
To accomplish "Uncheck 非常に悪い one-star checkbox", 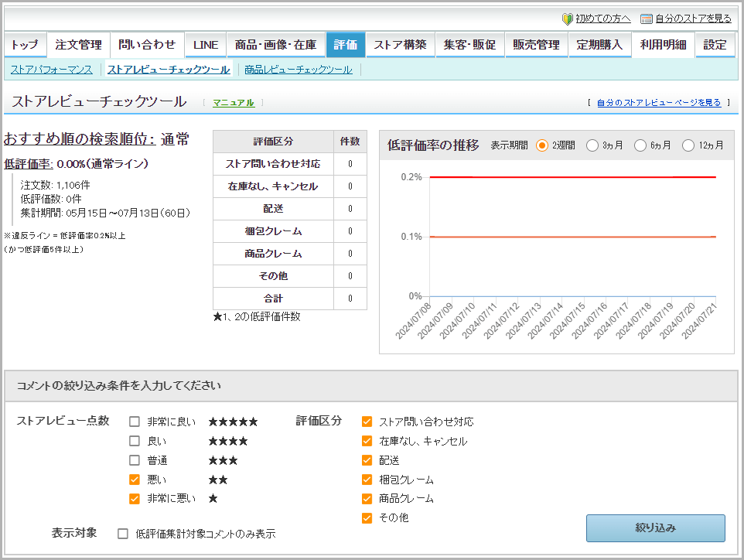I will (135, 499).
